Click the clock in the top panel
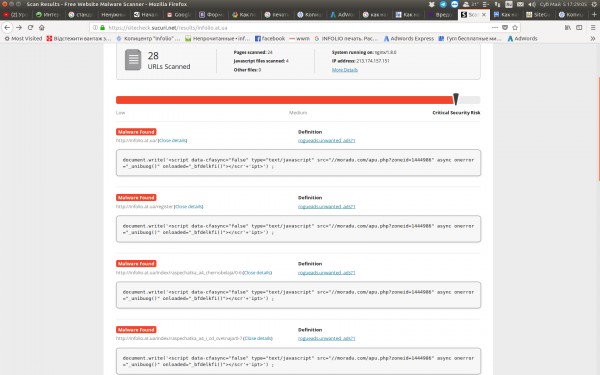This screenshot has height=375, width=600. pyautogui.click(x=563, y=4)
